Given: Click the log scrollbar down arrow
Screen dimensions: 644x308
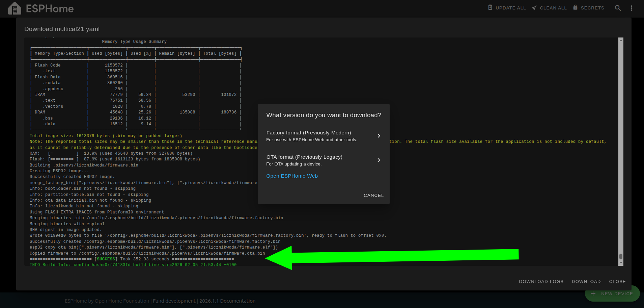Looking at the screenshot, I should pos(621,263).
